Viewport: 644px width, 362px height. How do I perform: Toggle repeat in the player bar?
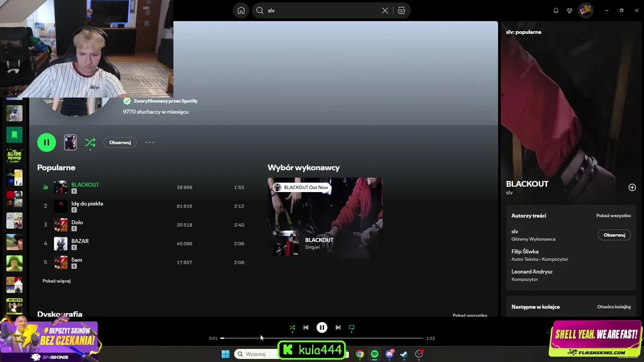[x=352, y=328]
